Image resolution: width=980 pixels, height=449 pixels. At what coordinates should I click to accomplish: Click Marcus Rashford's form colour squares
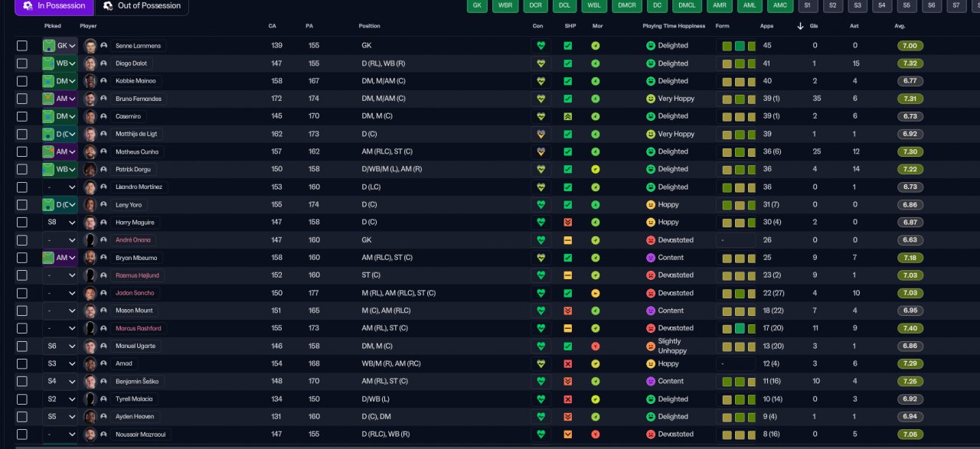click(x=738, y=328)
